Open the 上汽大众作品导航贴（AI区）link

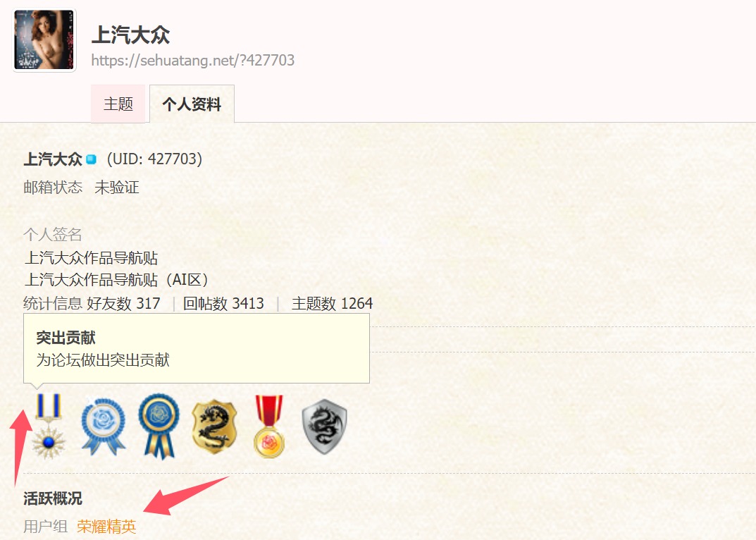coord(116,279)
